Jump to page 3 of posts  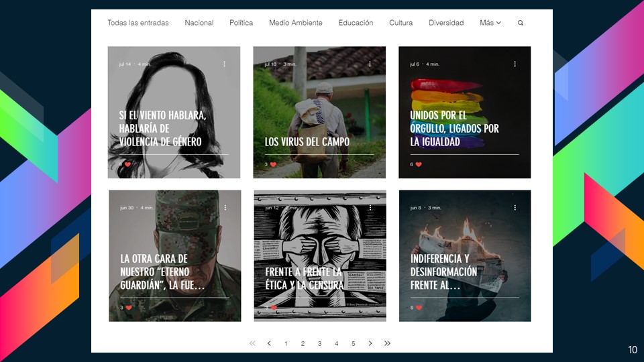click(x=319, y=343)
